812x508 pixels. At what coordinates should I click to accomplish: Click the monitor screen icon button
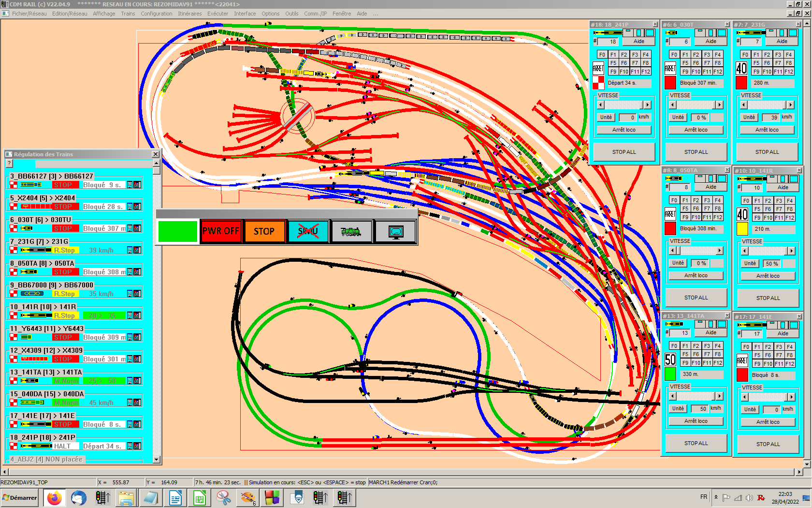click(x=395, y=231)
